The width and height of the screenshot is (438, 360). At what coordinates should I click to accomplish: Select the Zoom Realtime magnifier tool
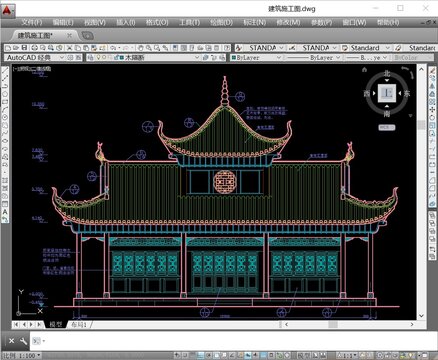pos(148,48)
